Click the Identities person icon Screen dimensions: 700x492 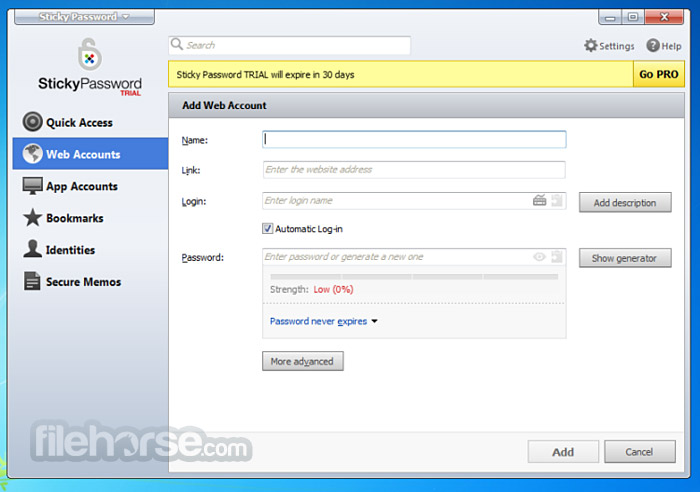(33, 249)
